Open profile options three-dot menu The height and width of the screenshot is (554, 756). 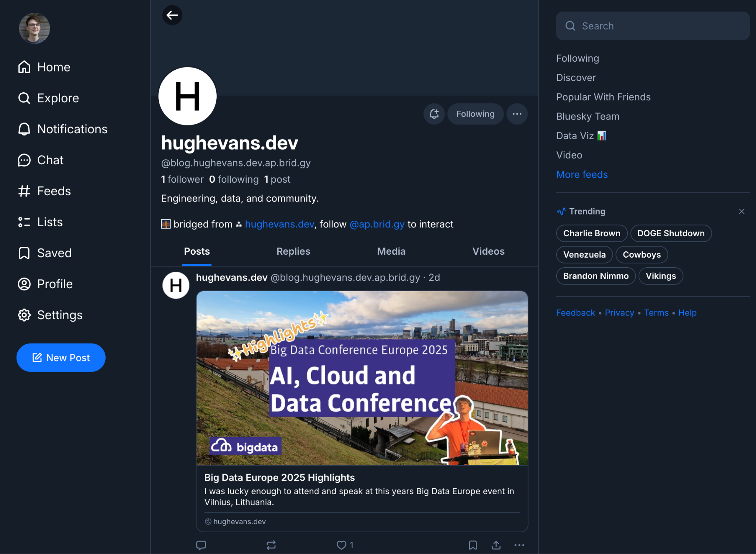pyautogui.click(x=517, y=114)
